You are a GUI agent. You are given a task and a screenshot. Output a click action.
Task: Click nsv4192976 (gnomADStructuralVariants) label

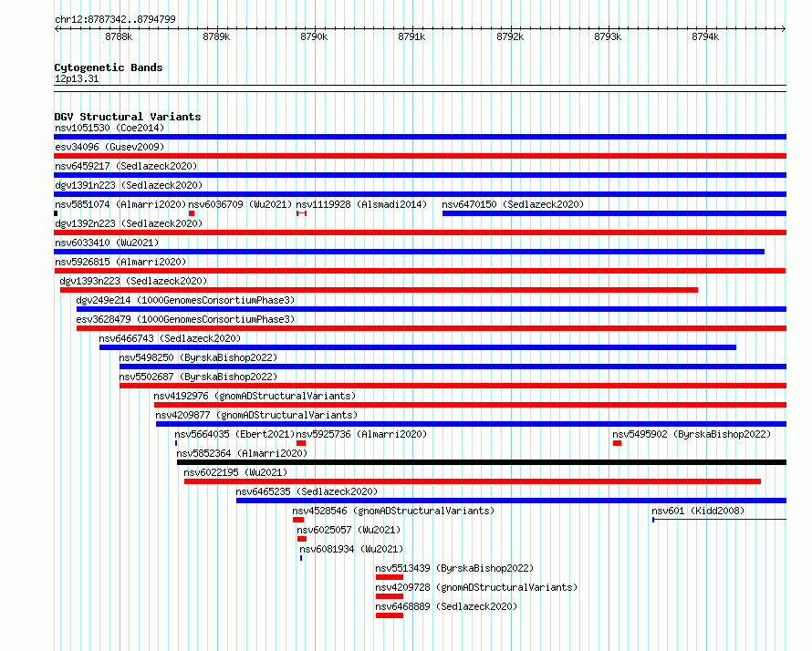[255, 396]
